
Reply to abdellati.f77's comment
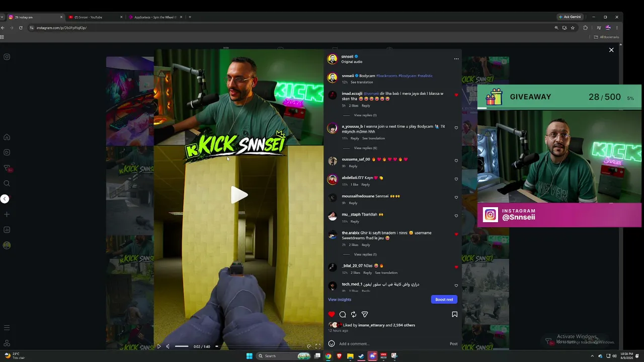365,185
